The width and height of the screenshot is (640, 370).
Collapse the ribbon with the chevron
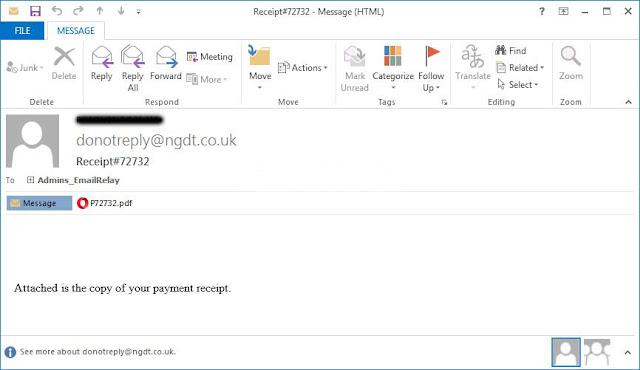point(628,102)
